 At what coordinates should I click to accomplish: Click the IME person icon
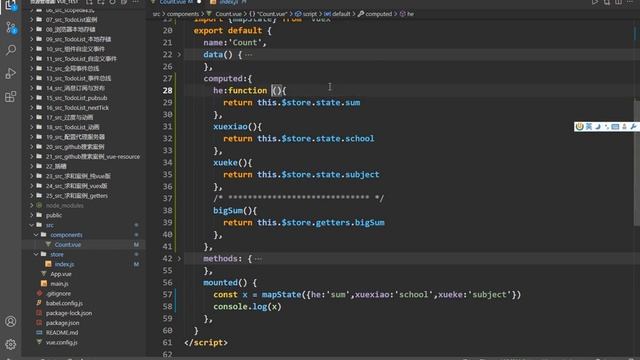pyautogui.click(x=624, y=127)
